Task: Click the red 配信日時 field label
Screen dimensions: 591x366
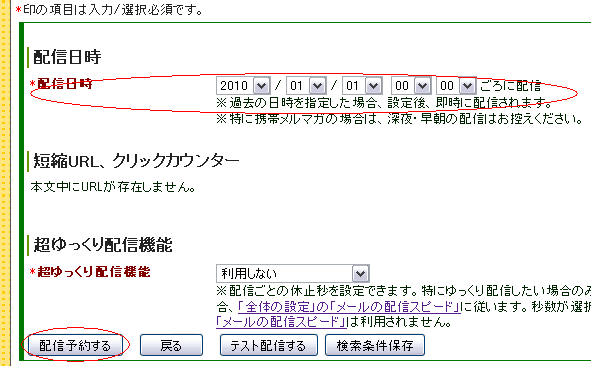Action: tap(65, 84)
